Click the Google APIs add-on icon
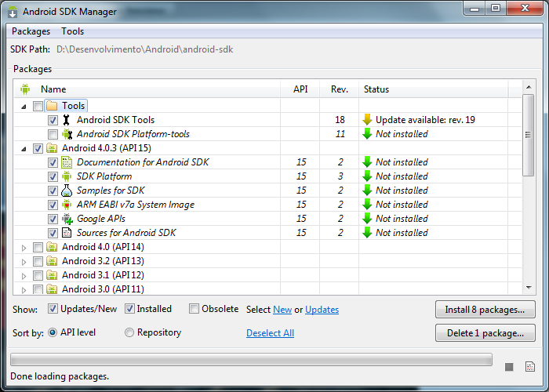The image size is (549, 392). click(67, 219)
